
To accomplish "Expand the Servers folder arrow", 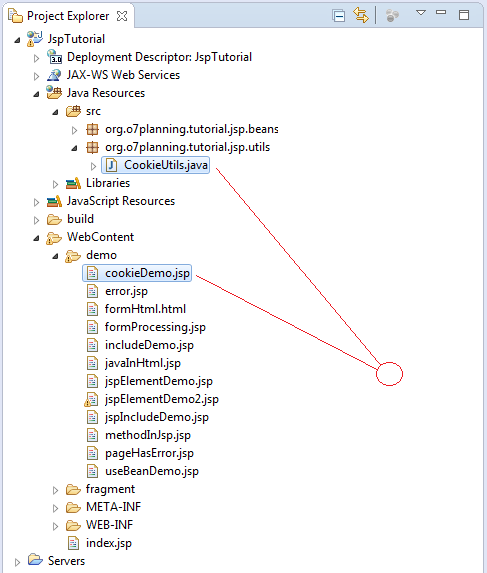I will click(x=17, y=562).
